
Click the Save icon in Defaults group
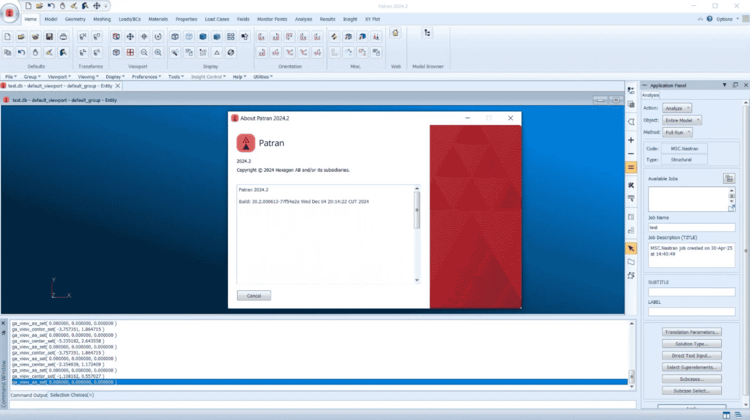(x=49, y=36)
